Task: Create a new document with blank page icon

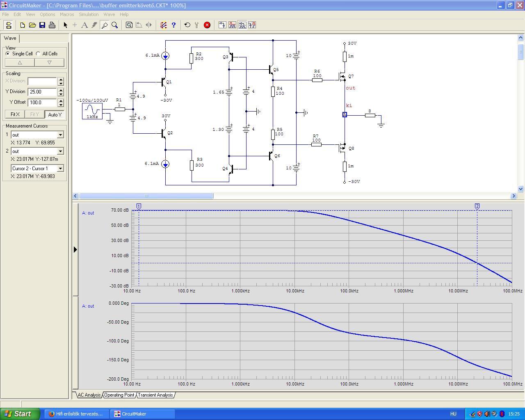Action: 23,25
